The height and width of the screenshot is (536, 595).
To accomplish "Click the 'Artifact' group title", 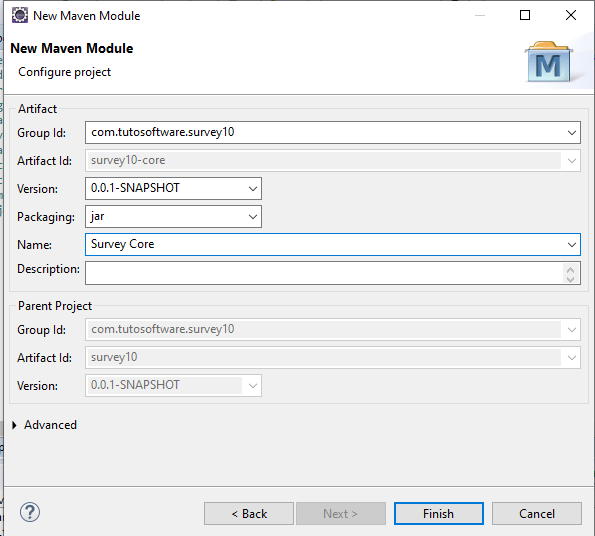I will click(37, 109).
